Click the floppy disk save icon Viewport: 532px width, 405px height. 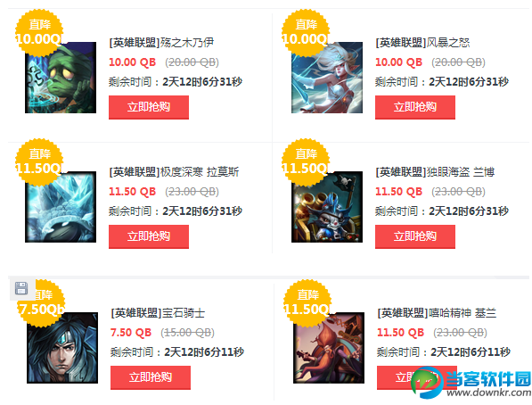pos(21,288)
